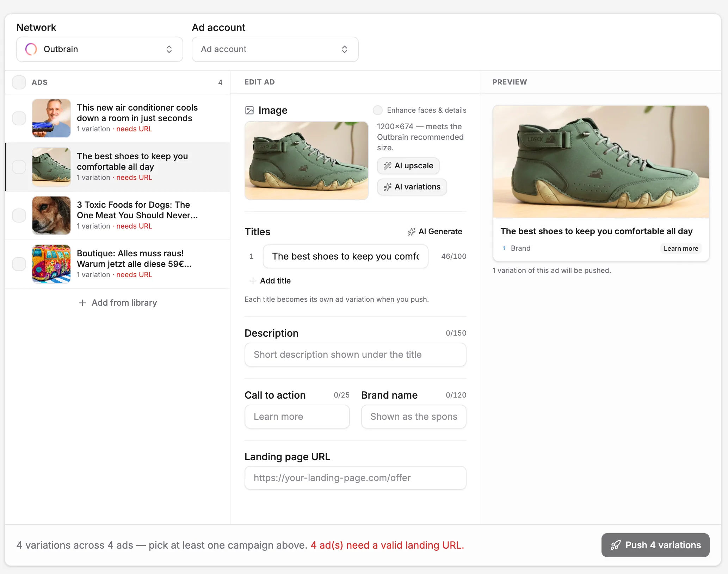Click the Landing page URL field
728x574 pixels.
tap(356, 478)
